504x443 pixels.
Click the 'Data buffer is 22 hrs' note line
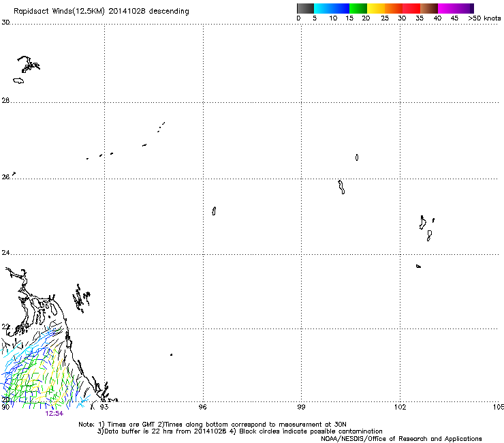point(240,431)
